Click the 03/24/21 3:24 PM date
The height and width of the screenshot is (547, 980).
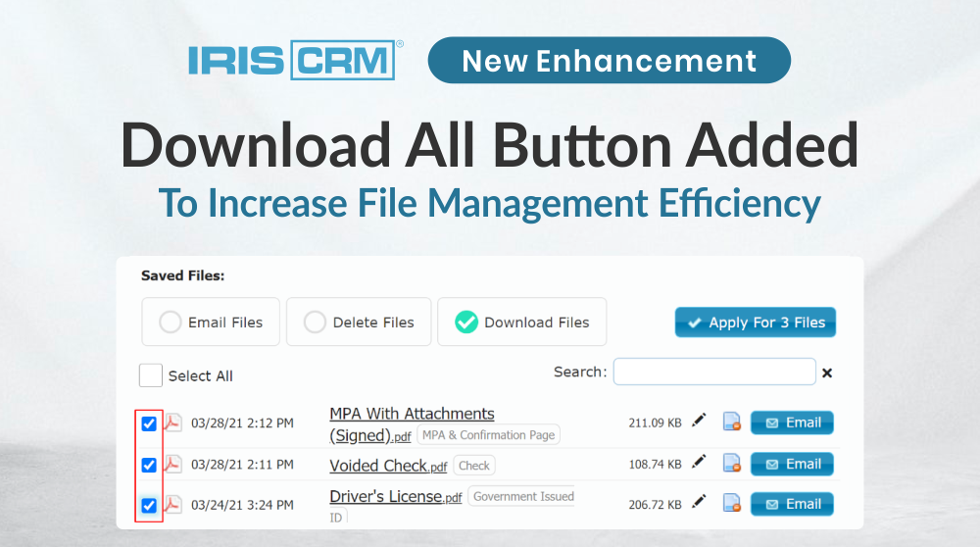pyautogui.click(x=242, y=505)
